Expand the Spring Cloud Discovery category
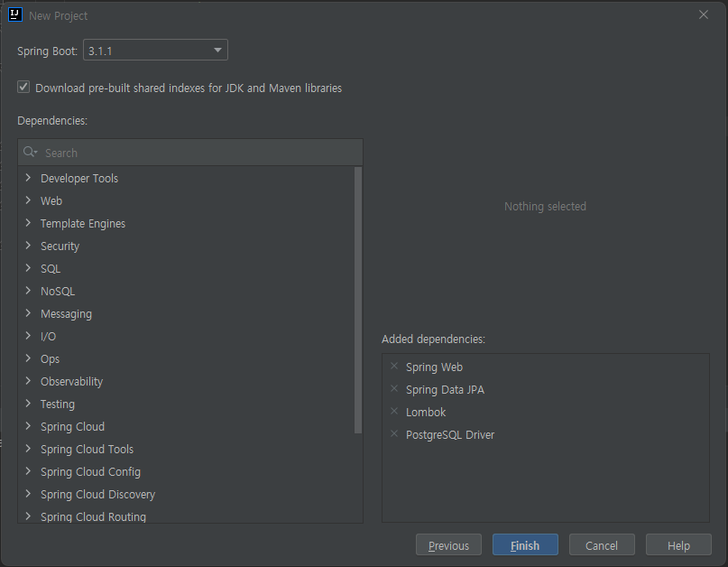 28,494
